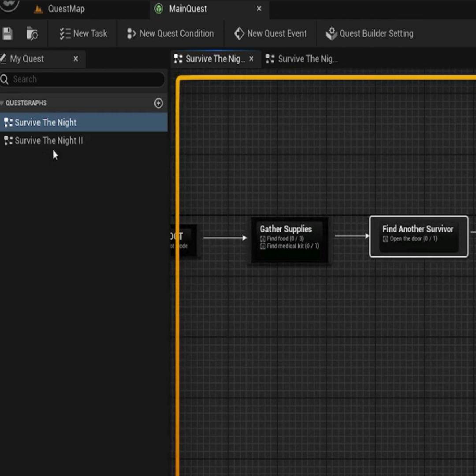Image resolution: width=476 pixels, height=476 pixels.
Task: Switch to the QuestMap tab
Action: coord(66,9)
